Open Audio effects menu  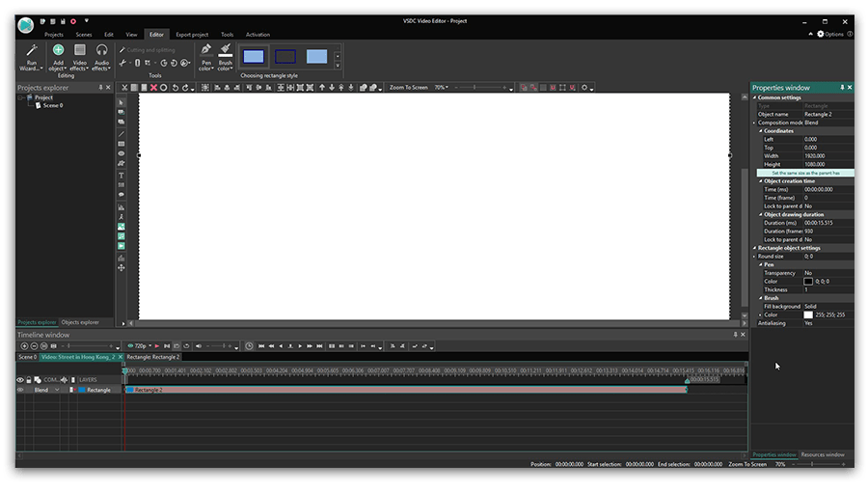pyautogui.click(x=101, y=58)
